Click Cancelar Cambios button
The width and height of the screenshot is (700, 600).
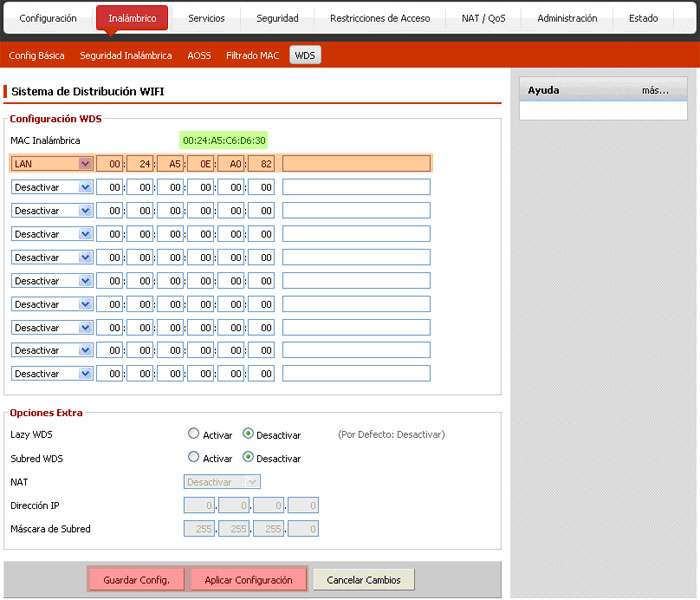coord(363,580)
